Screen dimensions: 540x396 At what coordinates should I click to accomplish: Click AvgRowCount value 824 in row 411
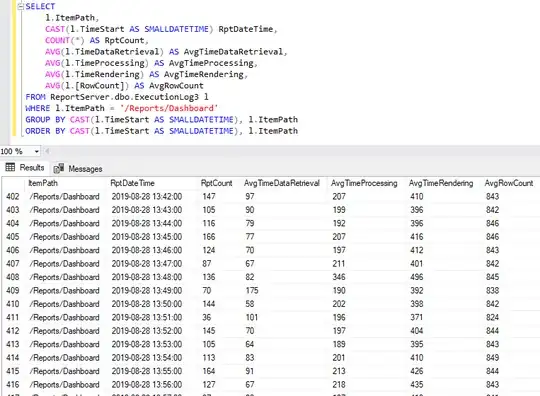pos(492,317)
